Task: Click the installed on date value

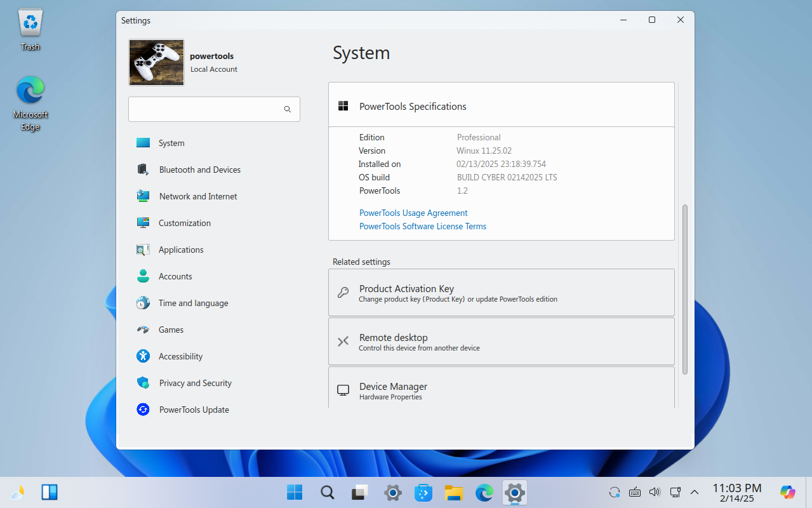Action: click(502, 164)
